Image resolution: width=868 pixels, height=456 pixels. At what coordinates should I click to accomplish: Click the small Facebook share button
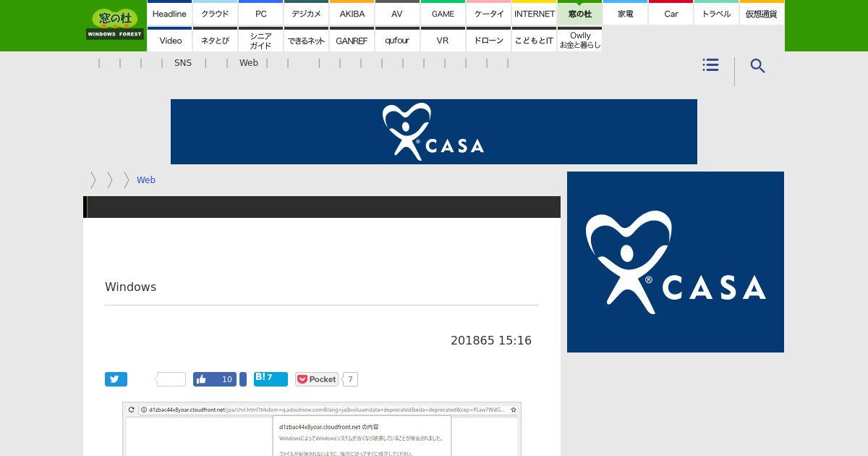click(243, 379)
